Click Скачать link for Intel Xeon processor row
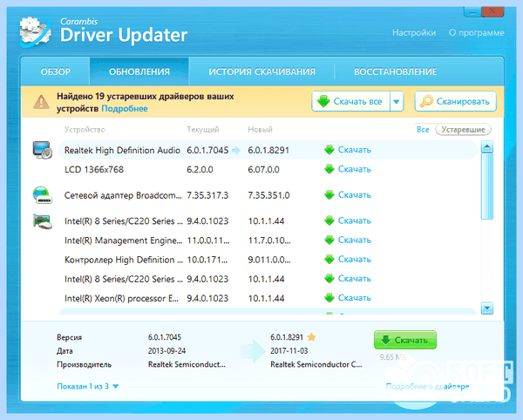Viewport: 523px width, 420px height. pos(354,298)
